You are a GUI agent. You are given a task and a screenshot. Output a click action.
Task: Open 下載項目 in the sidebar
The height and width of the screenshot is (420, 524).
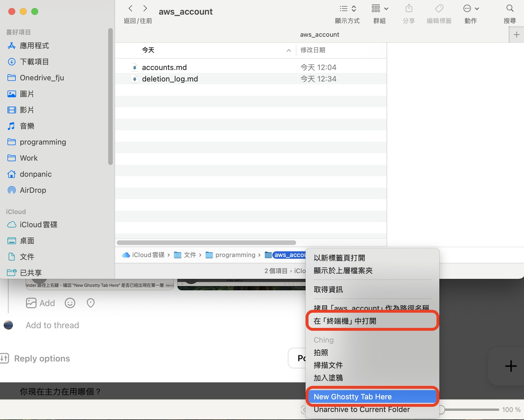[34, 62]
